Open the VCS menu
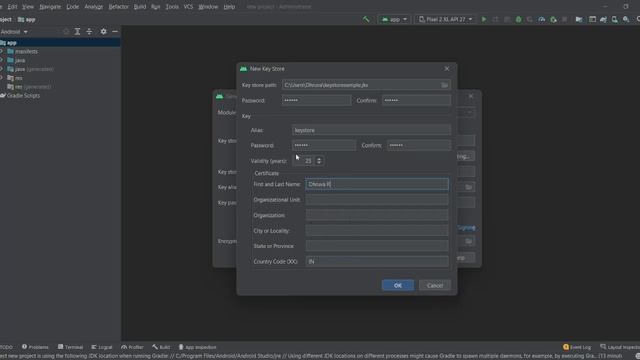640x360 pixels. 188,7
